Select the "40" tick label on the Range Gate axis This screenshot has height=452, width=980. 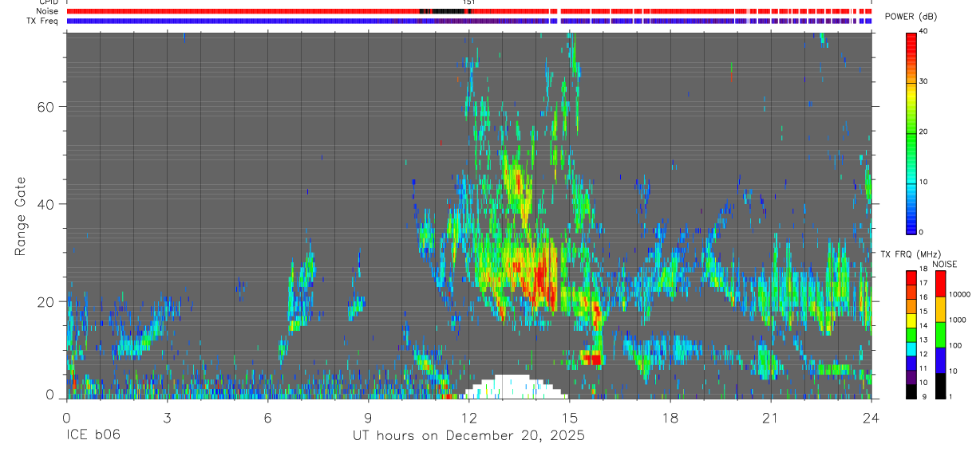click(x=47, y=204)
